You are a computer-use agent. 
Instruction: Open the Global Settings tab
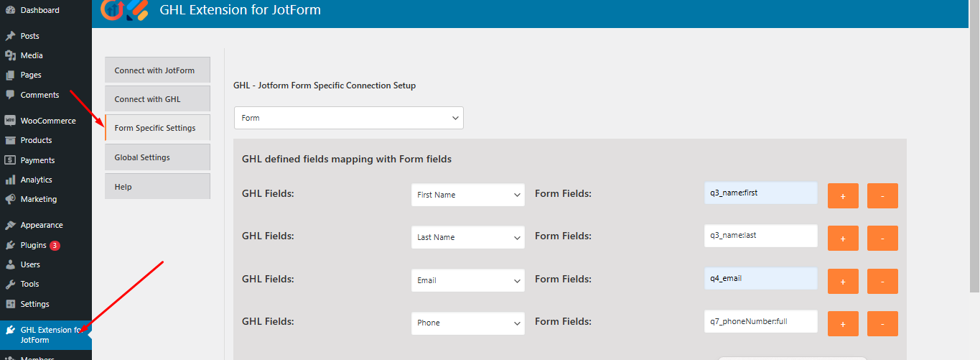coord(157,157)
